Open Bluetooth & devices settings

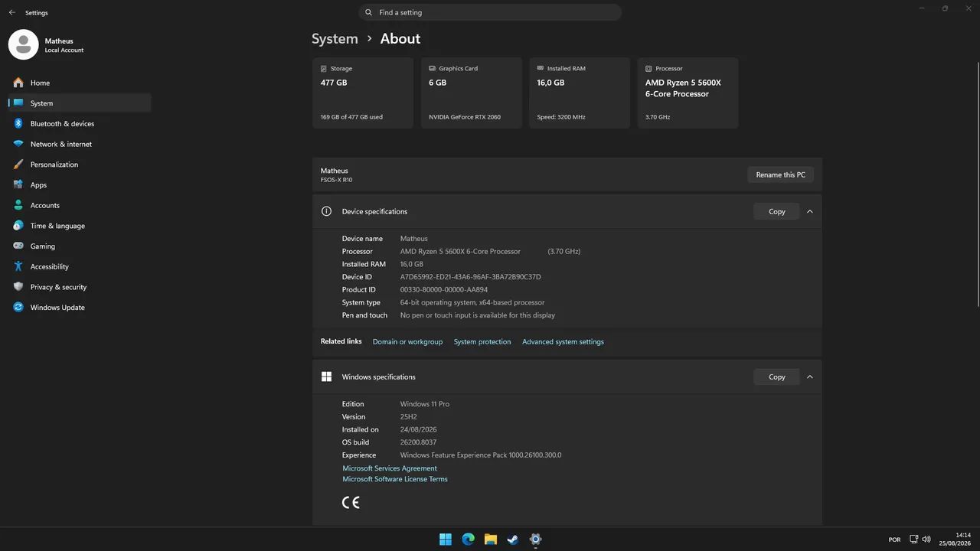(x=80, y=123)
